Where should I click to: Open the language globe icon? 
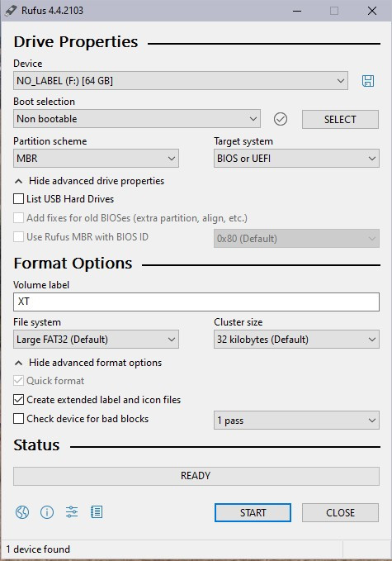pyautogui.click(x=22, y=512)
